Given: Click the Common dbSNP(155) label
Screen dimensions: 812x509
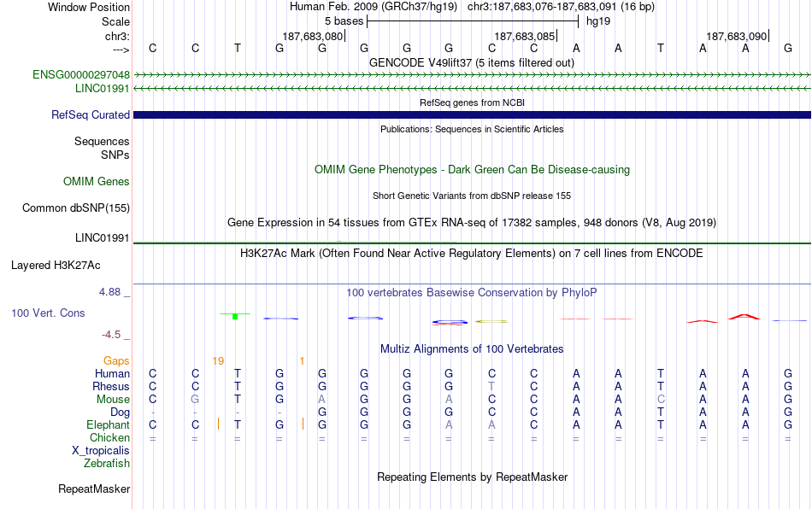Looking at the screenshot, I should (x=75, y=208).
